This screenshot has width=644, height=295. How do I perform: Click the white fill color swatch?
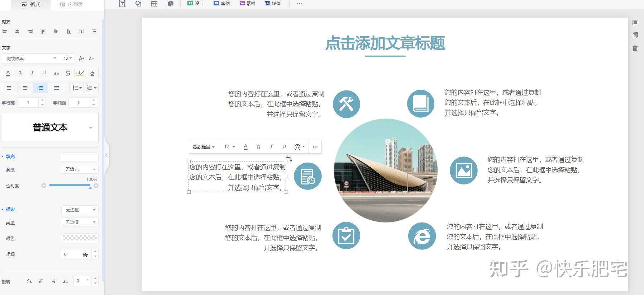(x=80, y=157)
